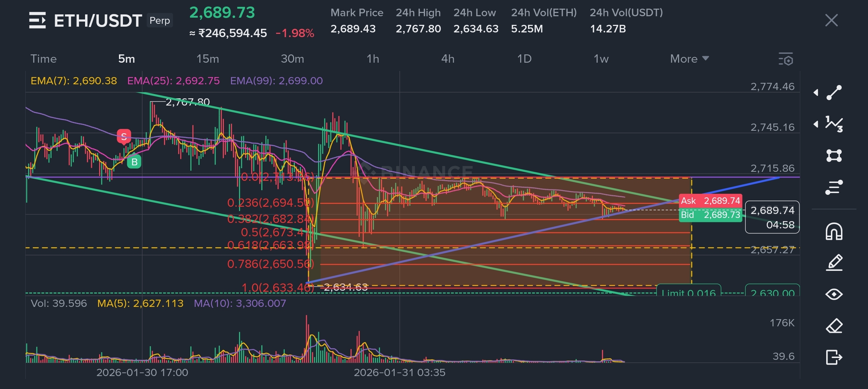Open the Fibonacci levels drawing tool

point(834,187)
